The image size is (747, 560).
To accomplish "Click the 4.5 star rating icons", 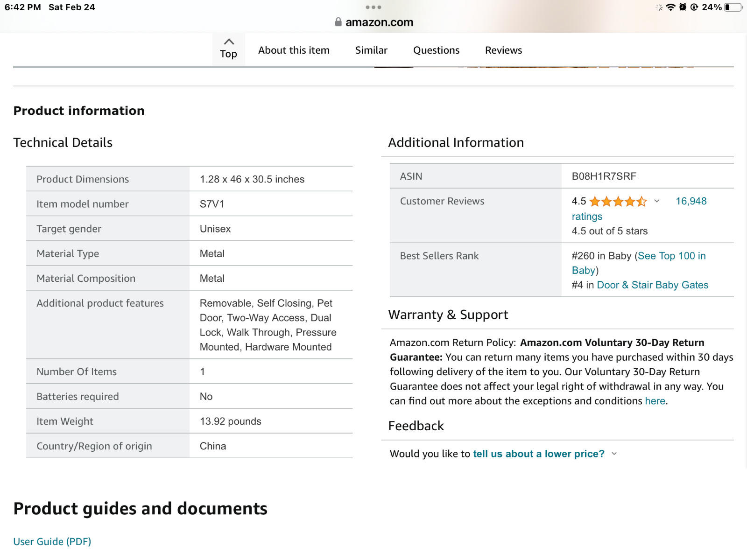I will [x=618, y=201].
